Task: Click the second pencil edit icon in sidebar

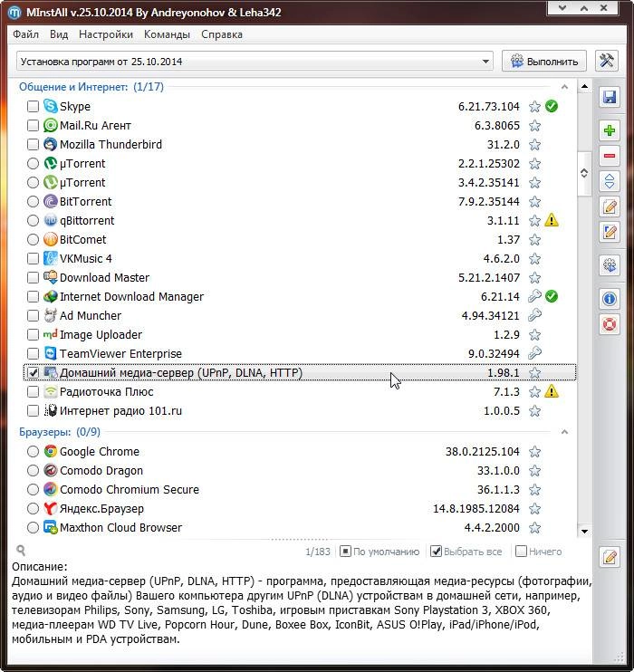Action: point(610,232)
